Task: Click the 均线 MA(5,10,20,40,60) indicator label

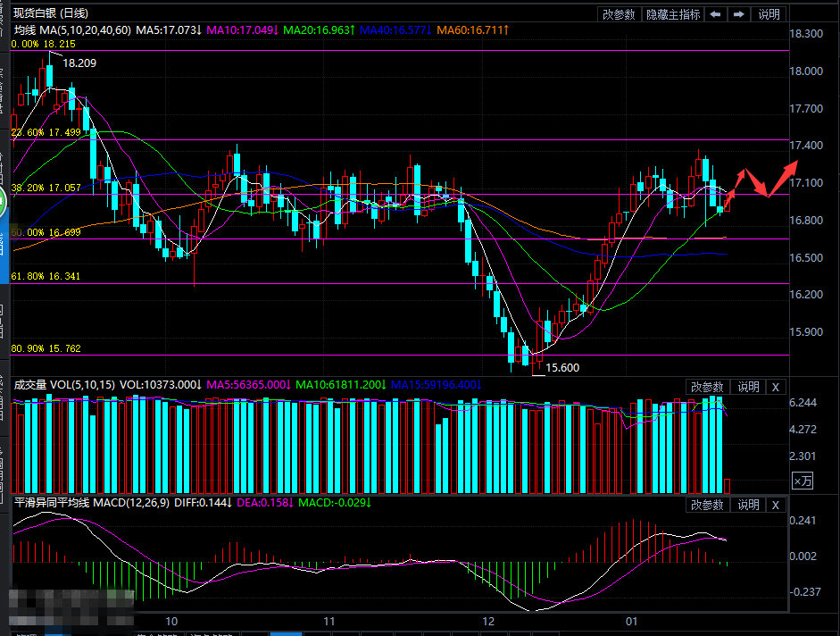Action: pyautogui.click(x=71, y=30)
